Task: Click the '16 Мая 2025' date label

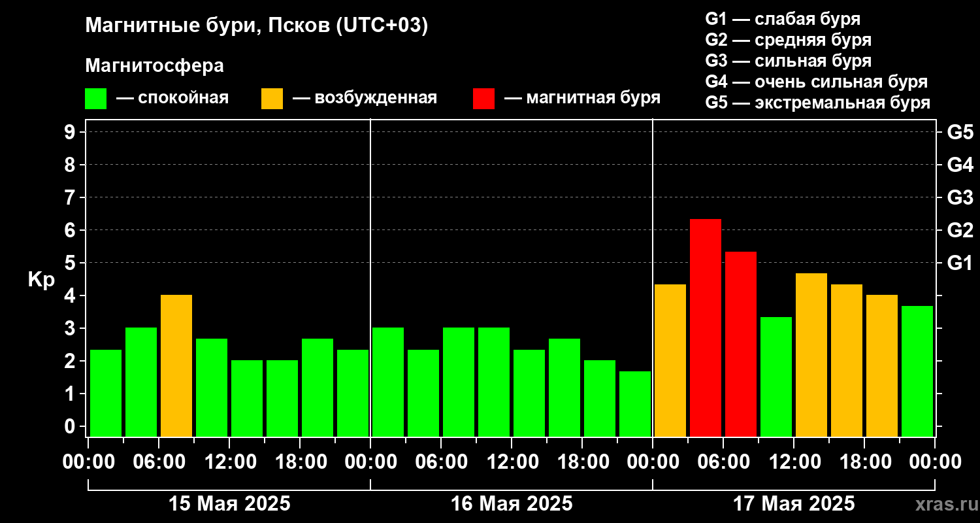Action: click(x=512, y=503)
